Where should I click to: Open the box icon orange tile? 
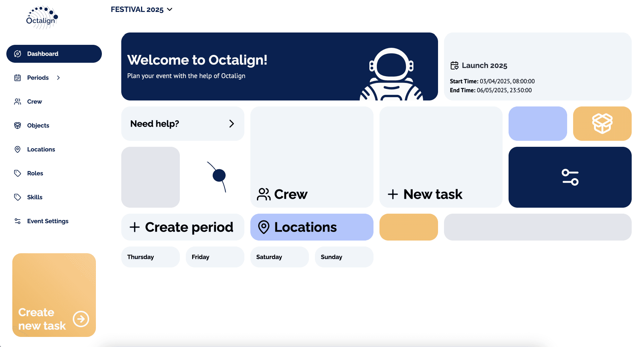point(602,124)
